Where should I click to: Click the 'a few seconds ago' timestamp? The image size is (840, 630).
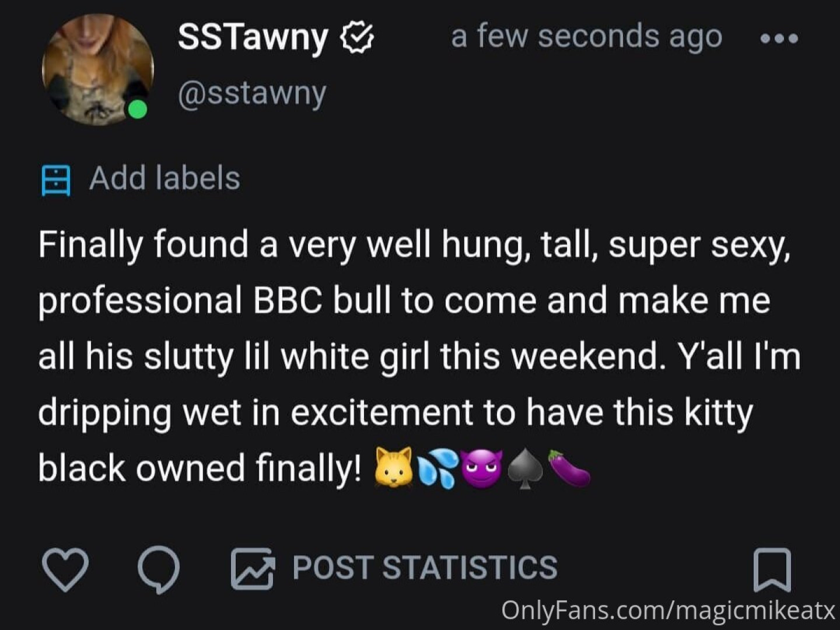click(586, 36)
